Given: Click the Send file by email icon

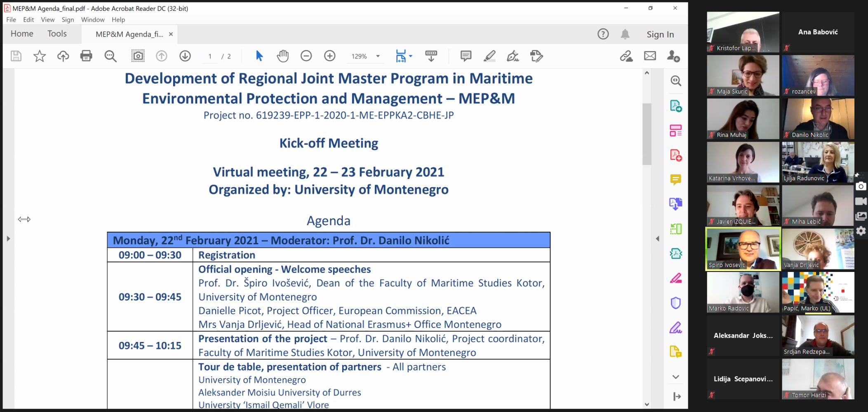Looking at the screenshot, I should (650, 56).
